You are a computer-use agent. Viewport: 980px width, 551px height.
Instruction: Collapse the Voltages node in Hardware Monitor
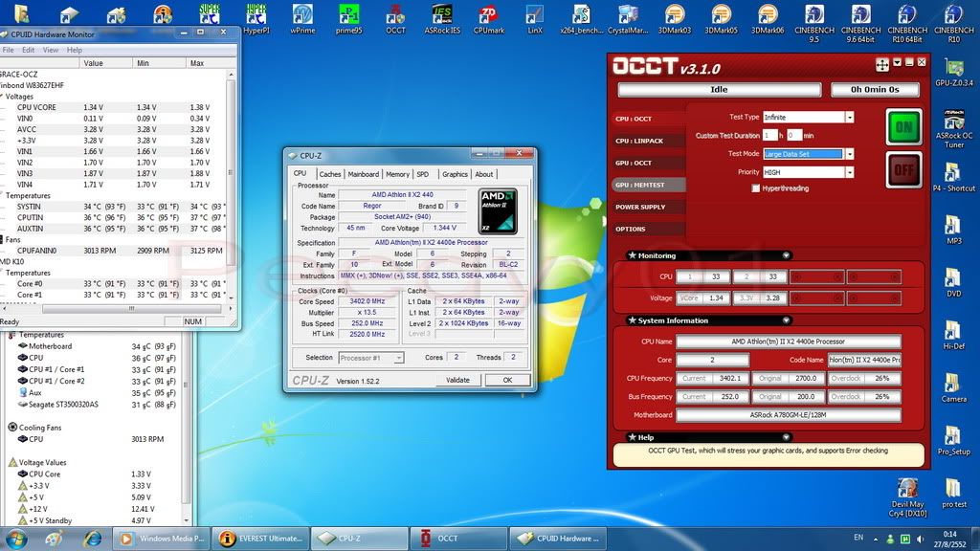coord(2,97)
